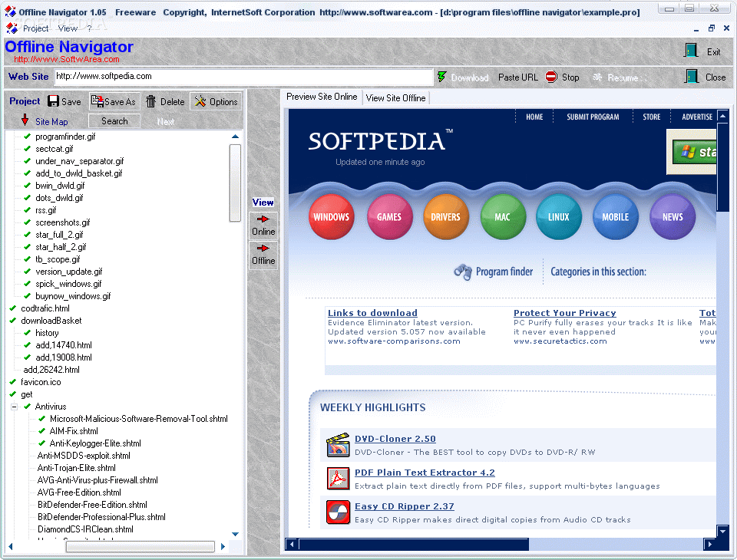The image size is (737, 560).
Task: Open the ? help menu
Action: tap(89, 28)
